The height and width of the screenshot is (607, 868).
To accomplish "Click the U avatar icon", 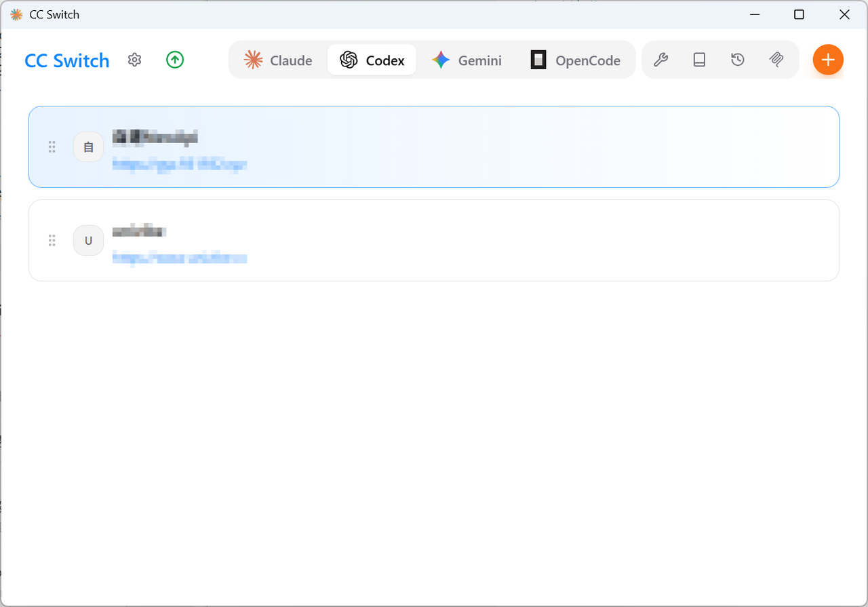I will coord(88,240).
